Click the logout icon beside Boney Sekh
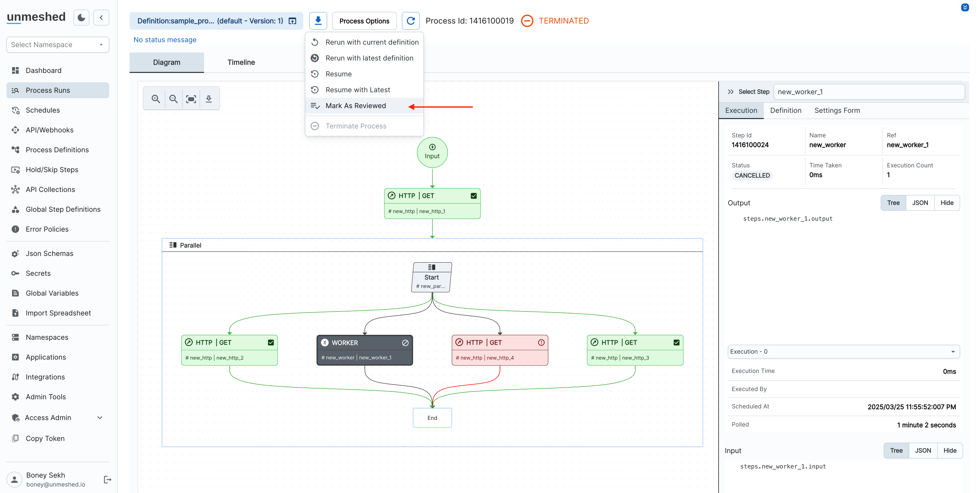 pos(108,480)
